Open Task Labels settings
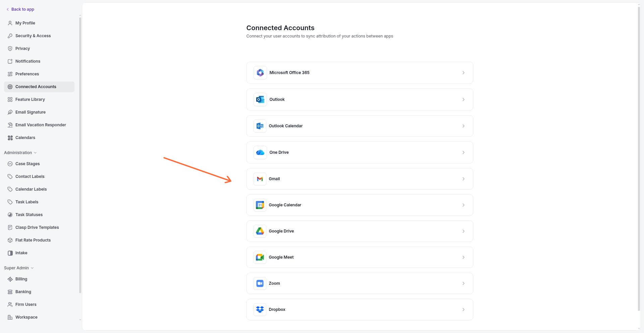The image size is (644, 333). click(39, 202)
